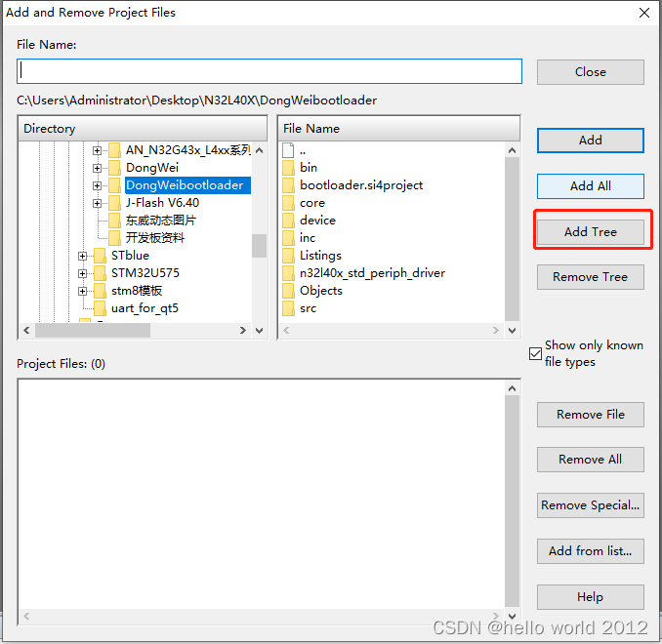The image size is (662, 644).
Task: Click the Directory list scroll-down arrow
Action: (x=259, y=331)
